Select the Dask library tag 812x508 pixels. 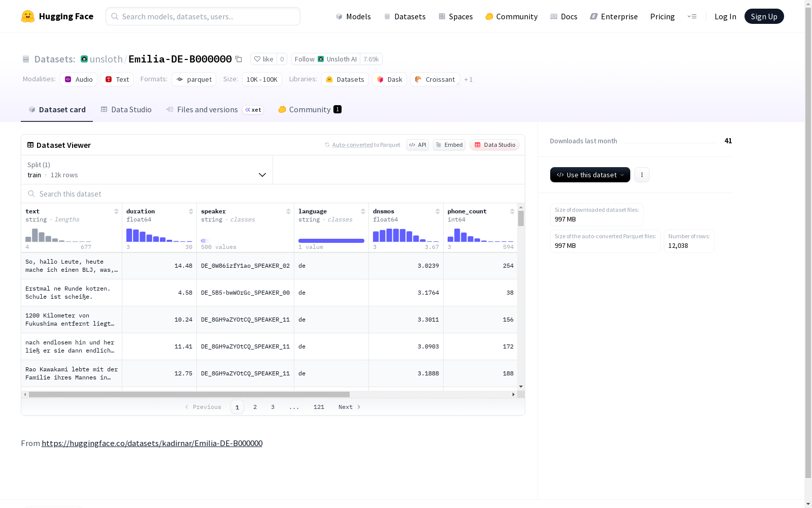click(389, 79)
